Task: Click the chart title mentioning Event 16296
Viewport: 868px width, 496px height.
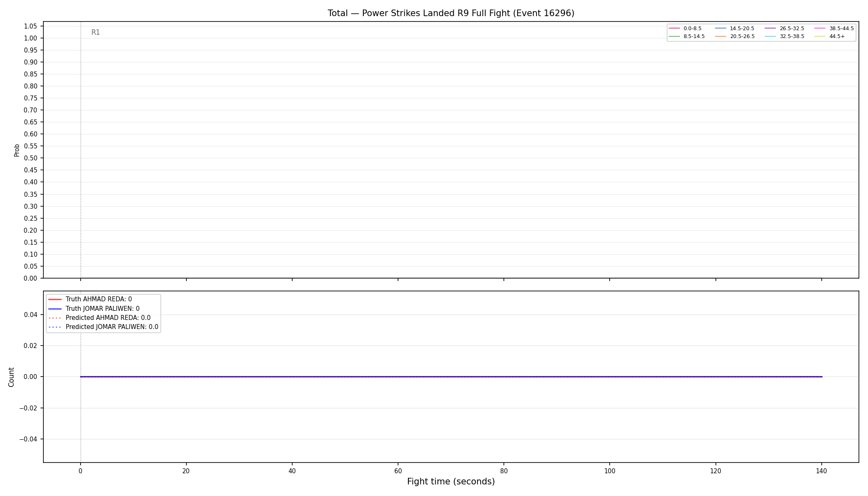Action: (451, 13)
